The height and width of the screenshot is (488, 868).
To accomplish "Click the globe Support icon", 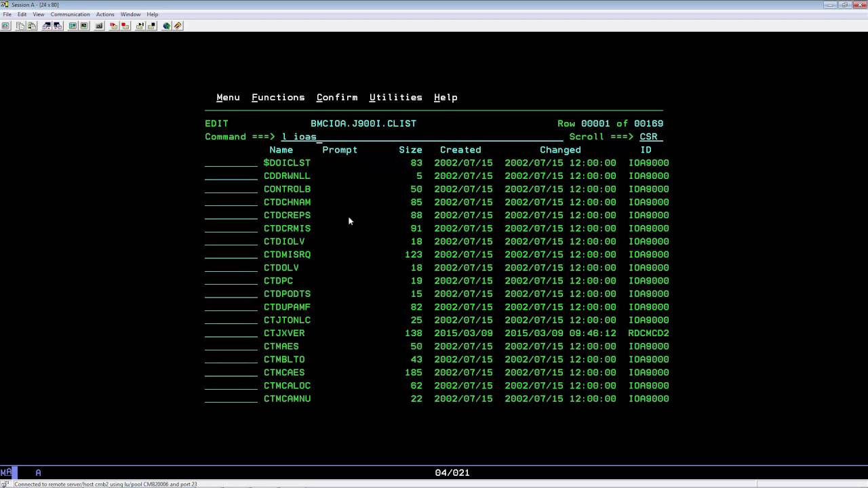I will click(166, 26).
